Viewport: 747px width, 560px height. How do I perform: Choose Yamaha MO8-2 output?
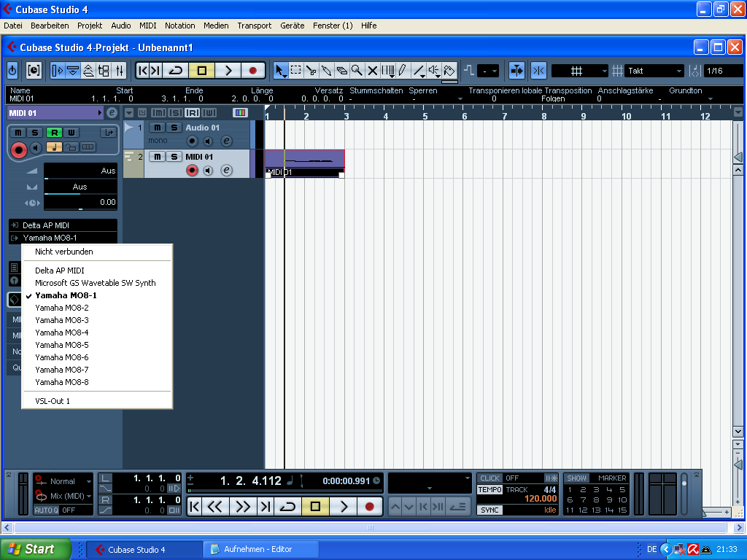pos(97,308)
